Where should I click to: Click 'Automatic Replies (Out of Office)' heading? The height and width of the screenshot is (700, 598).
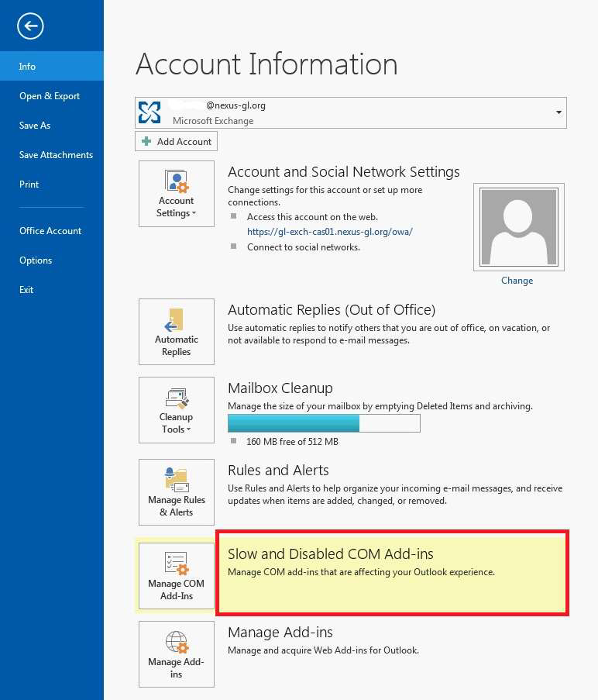coord(332,310)
